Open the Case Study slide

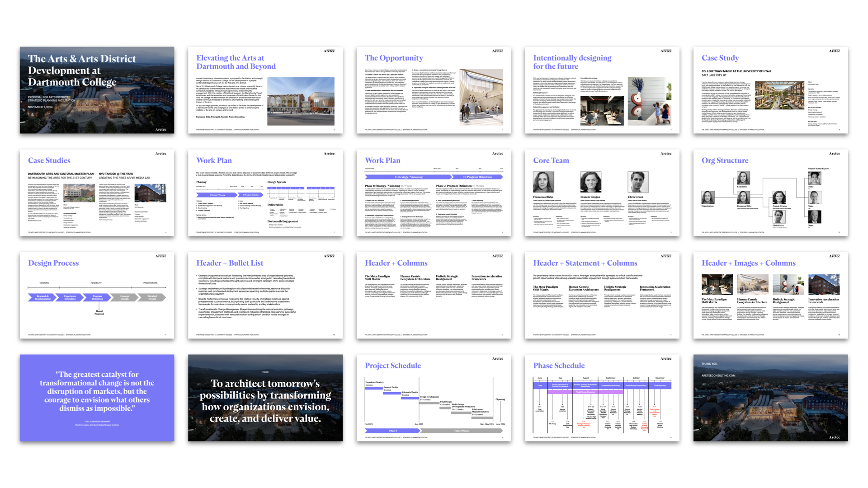point(770,90)
